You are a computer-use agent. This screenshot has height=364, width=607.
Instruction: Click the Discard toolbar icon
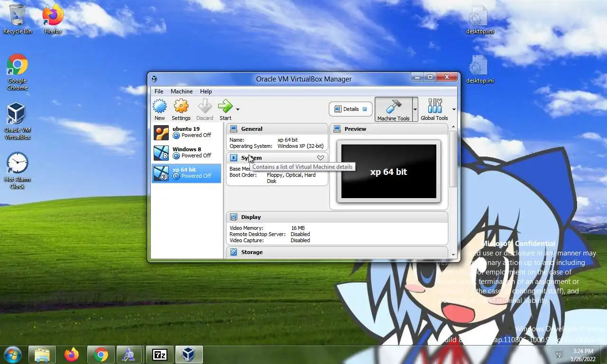pyautogui.click(x=204, y=109)
